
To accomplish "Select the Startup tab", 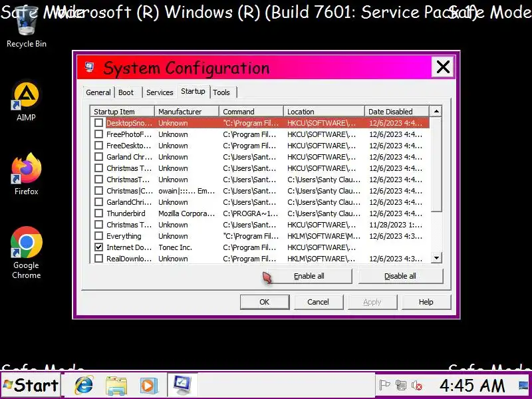I will pos(193,91).
